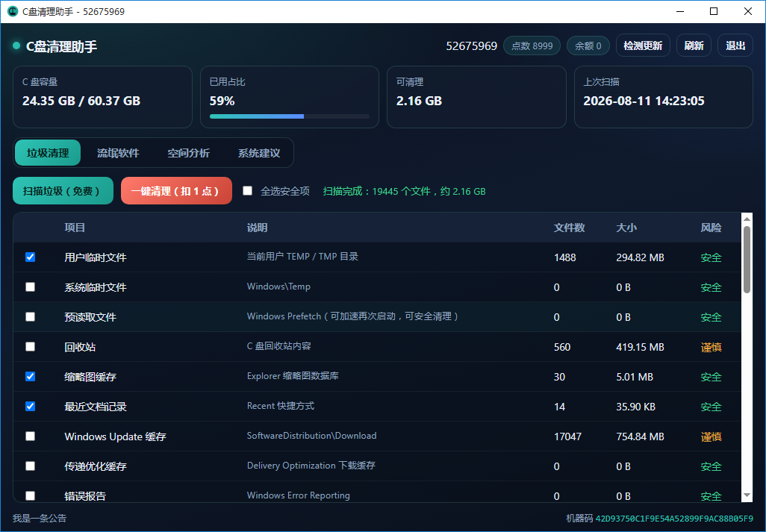Click the scrollbar down arrow in the list
This screenshot has height=532, width=766.
pos(747,495)
